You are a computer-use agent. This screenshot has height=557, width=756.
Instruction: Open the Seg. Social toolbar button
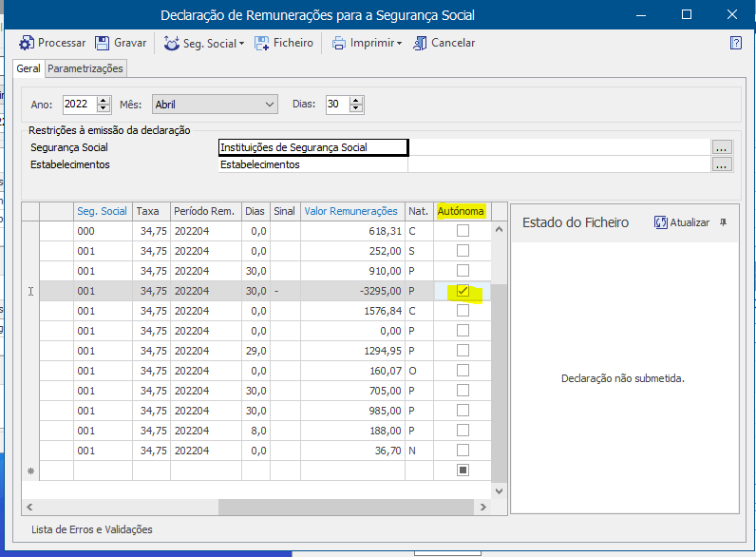pyautogui.click(x=203, y=43)
